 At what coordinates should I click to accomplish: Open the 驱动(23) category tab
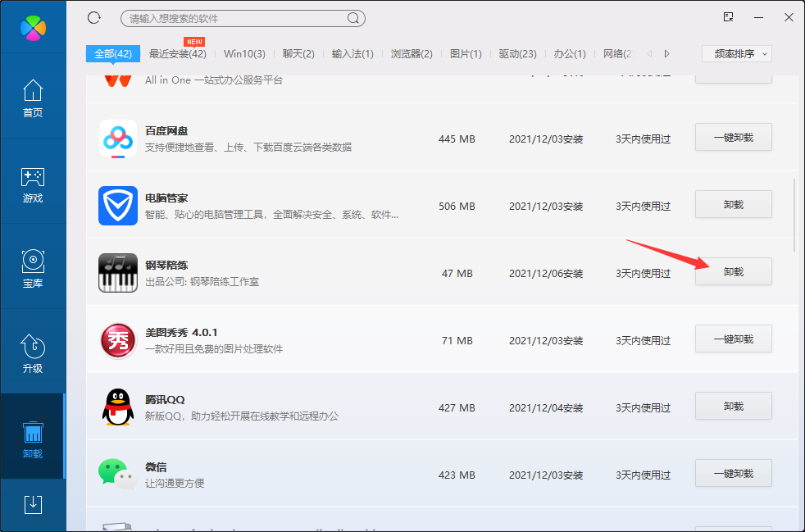click(517, 54)
